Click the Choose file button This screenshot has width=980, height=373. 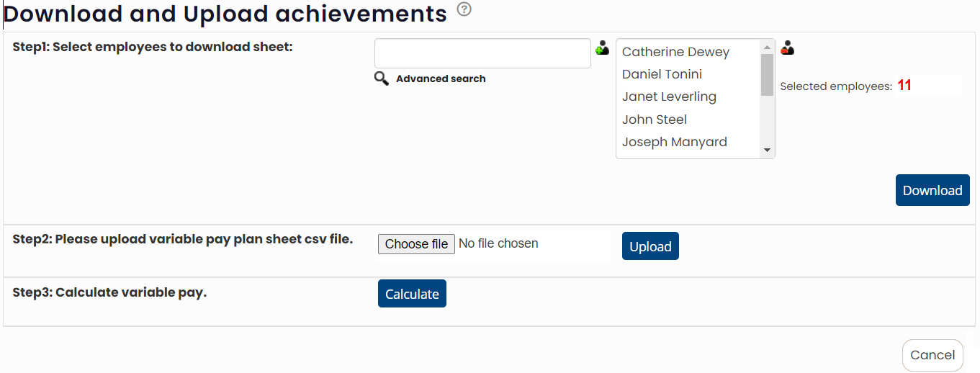pos(416,244)
